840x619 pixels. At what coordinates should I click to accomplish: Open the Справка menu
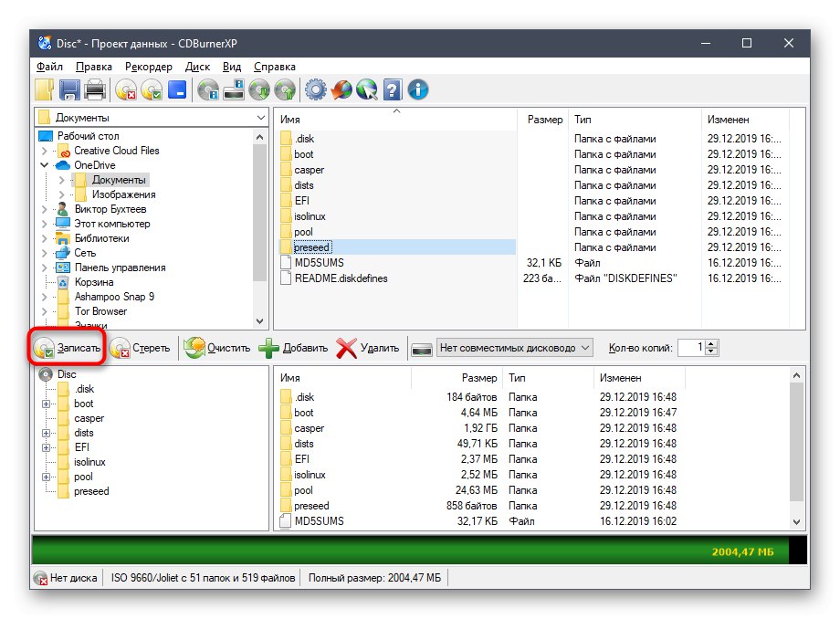[275, 67]
